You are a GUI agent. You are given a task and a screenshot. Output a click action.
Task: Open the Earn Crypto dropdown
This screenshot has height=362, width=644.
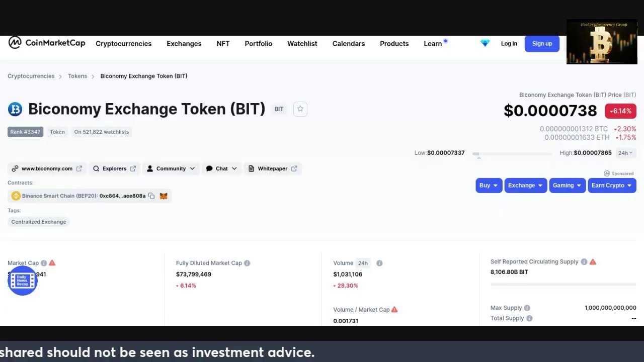coord(612,186)
